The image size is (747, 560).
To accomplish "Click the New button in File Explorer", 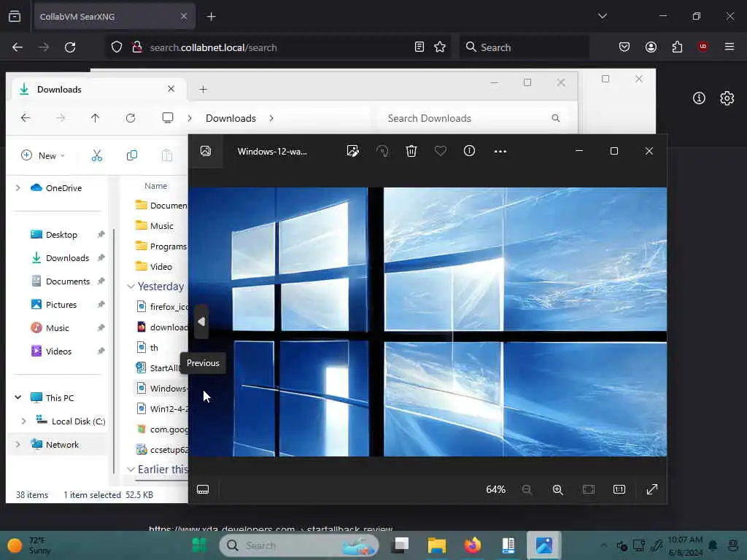I will tap(43, 155).
